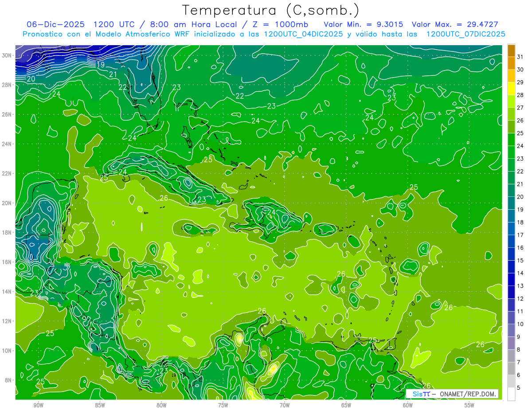The image size is (532, 411).
Task: Click the white legend swatch below value 5
Action: [x=511, y=394]
